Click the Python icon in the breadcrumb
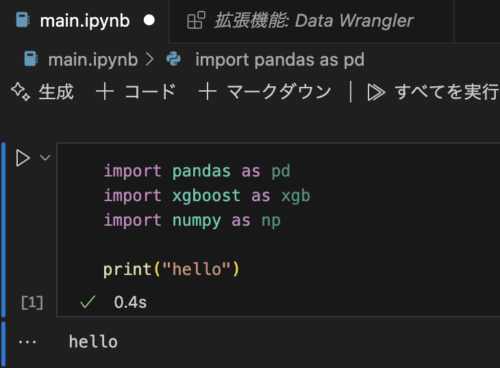 click(174, 59)
